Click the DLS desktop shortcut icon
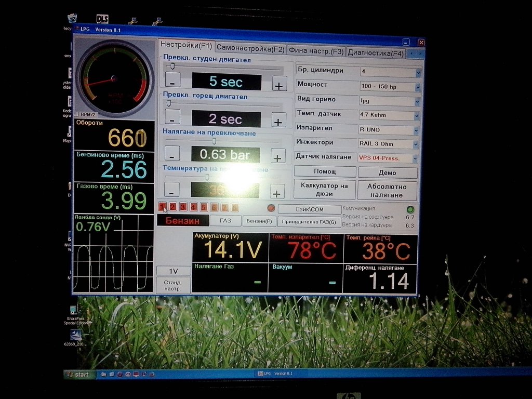Viewport: 532px width, 399px height. [x=102, y=20]
